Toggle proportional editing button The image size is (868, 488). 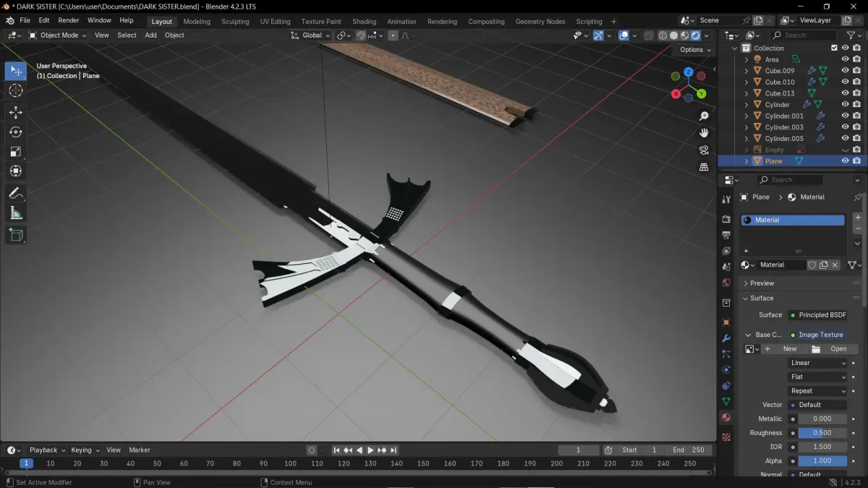[x=393, y=35]
